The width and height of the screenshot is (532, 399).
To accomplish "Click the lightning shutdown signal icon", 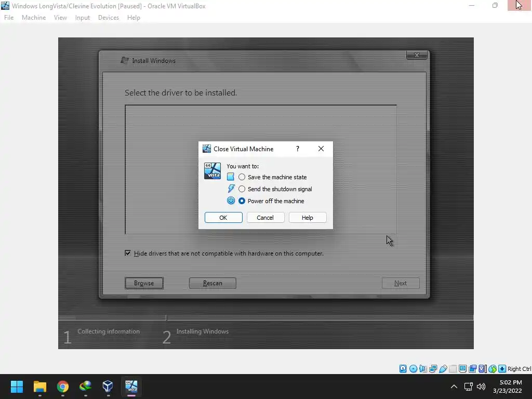I will [231, 189].
